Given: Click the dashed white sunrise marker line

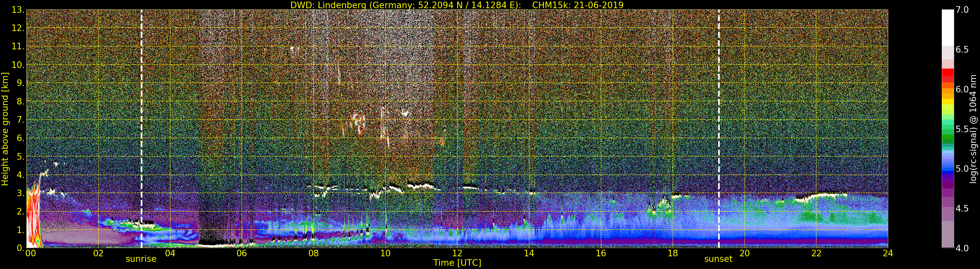Looking at the screenshot, I should pyautogui.click(x=141, y=129).
